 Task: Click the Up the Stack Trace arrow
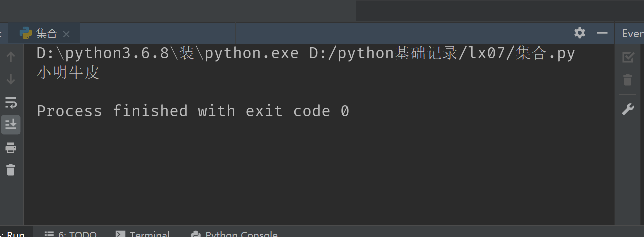click(11, 57)
